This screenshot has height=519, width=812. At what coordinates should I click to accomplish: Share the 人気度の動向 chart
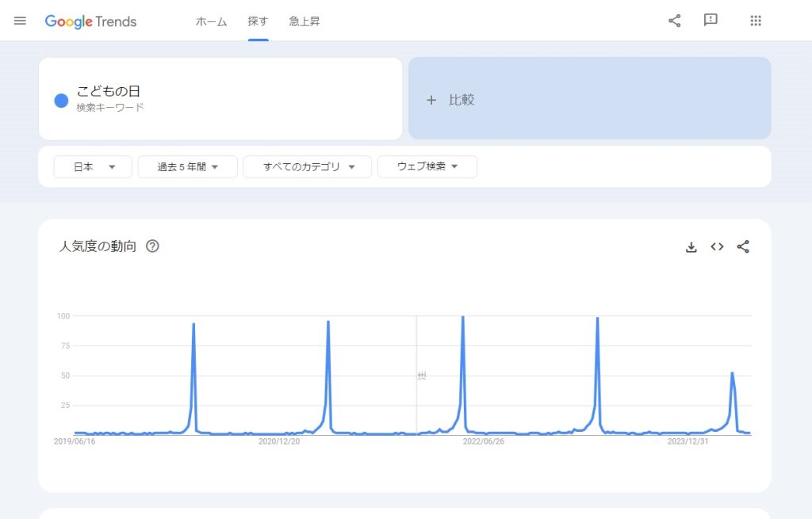[x=743, y=247]
